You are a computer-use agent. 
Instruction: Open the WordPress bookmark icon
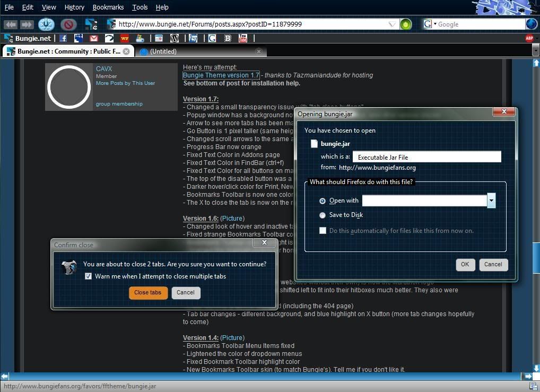tap(175, 38)
